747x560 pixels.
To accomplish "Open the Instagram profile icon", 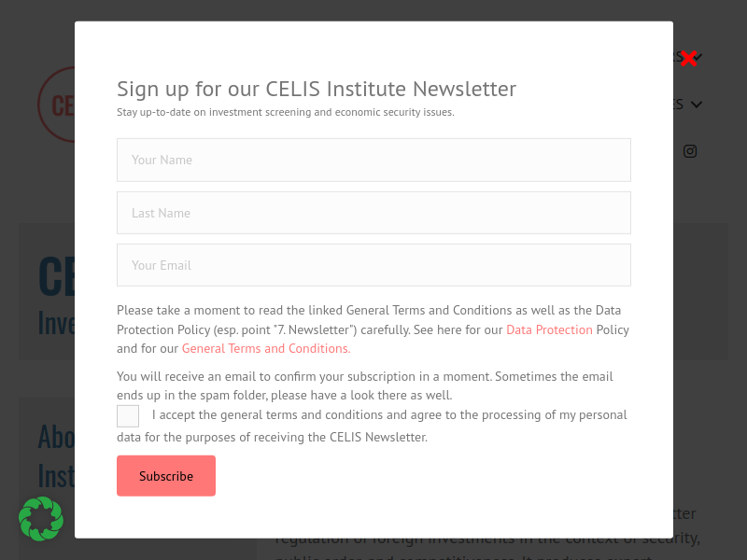I will coord(690,151).
